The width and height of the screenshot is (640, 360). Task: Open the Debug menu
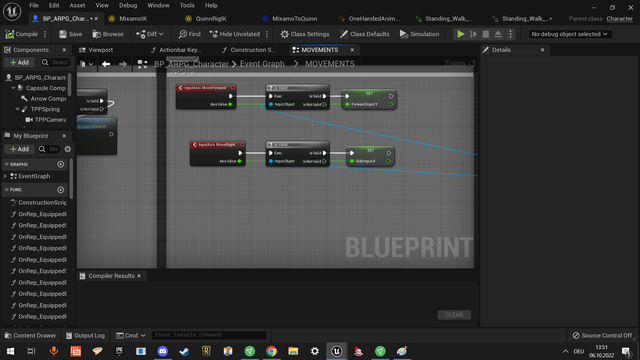coord(128,5)
